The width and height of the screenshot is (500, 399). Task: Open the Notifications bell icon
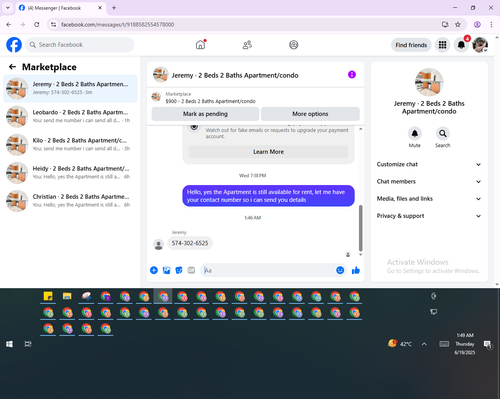(x=461, y=45)
